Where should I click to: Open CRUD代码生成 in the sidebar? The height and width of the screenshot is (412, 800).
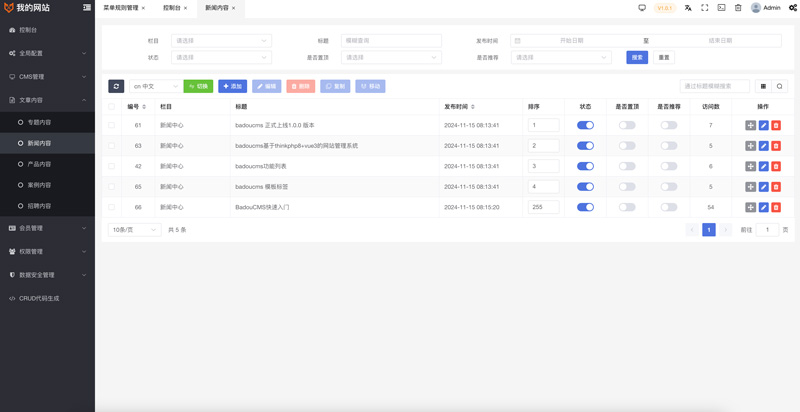point(47,298)
